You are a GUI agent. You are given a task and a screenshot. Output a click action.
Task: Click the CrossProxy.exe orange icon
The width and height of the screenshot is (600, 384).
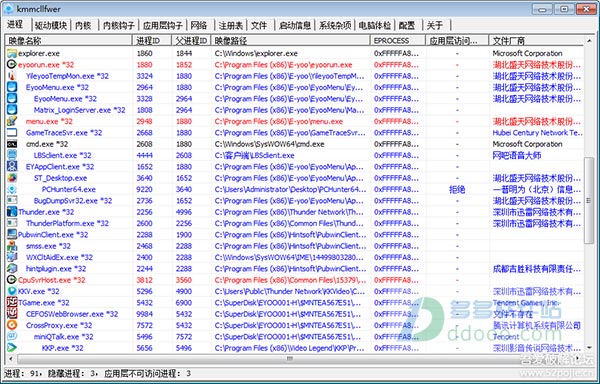tap(12, 325)
